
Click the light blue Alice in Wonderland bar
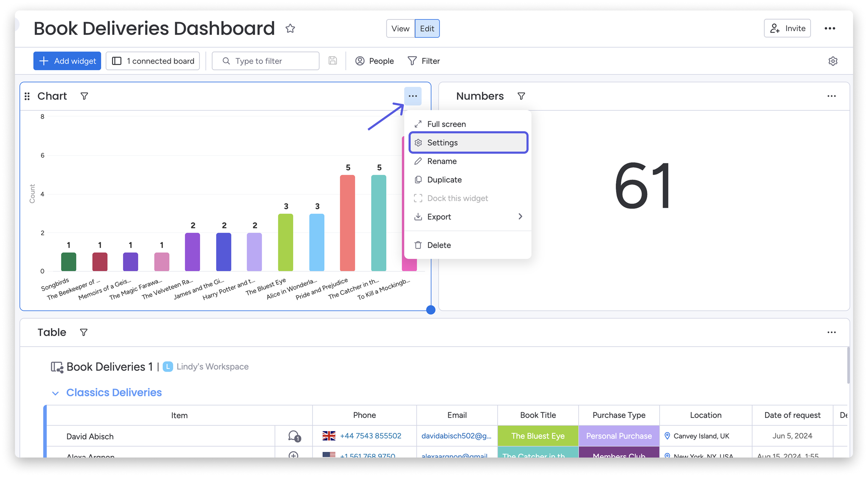(x=317, y=243)
